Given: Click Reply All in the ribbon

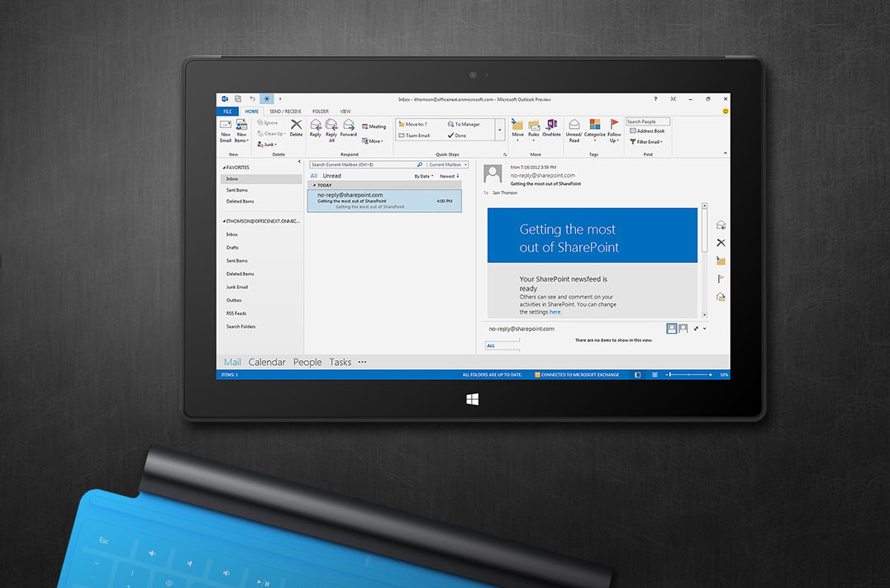Looking at the screenshot, I should coord(331,130).
